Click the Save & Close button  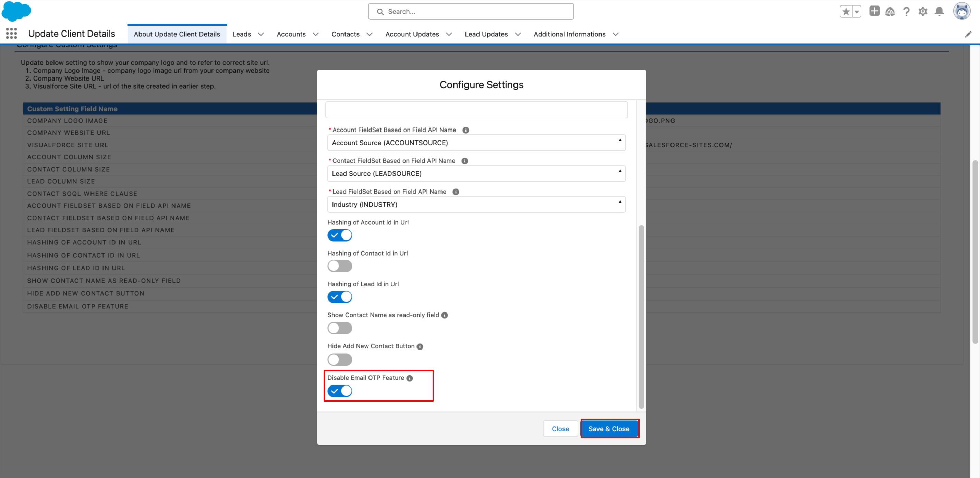[x=609, y=429]
